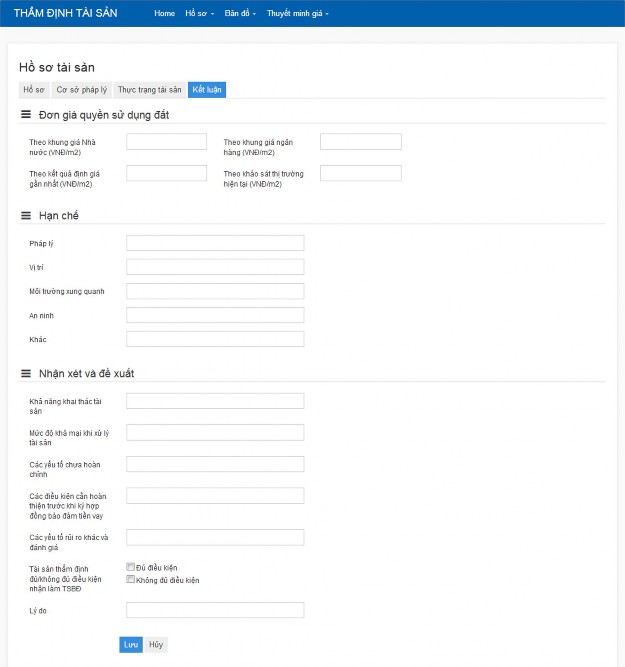
Task: Open the Hồ sơ tab below the title
Action: pos(34,90)
